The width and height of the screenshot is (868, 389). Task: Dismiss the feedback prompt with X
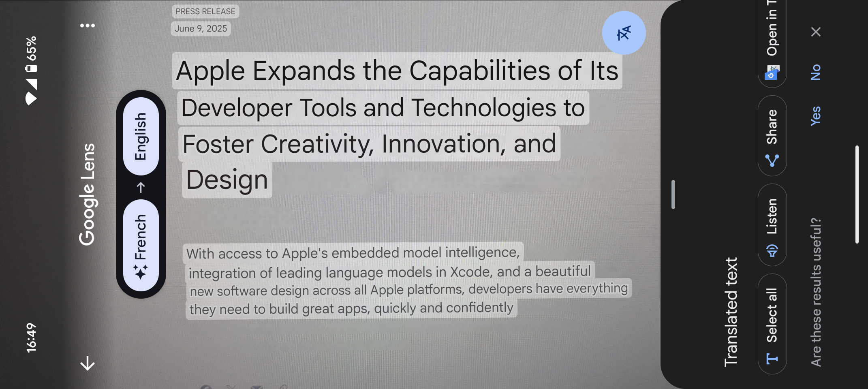[816, 32]
